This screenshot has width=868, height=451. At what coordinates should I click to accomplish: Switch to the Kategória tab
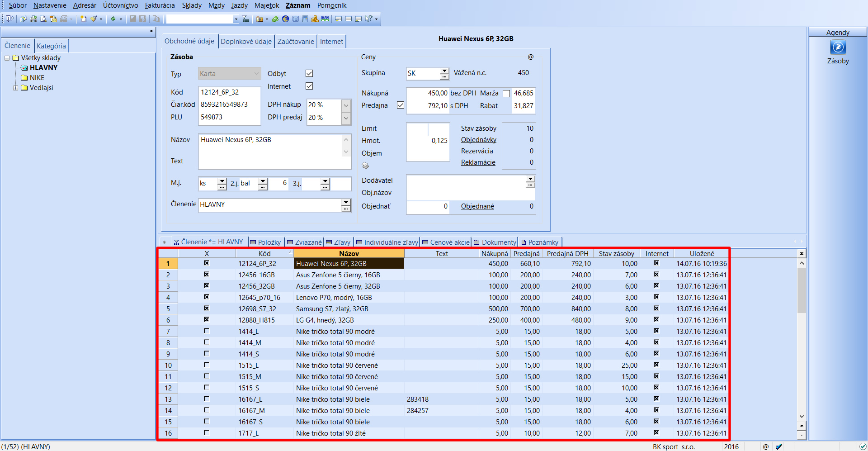[x=52, y=46]
